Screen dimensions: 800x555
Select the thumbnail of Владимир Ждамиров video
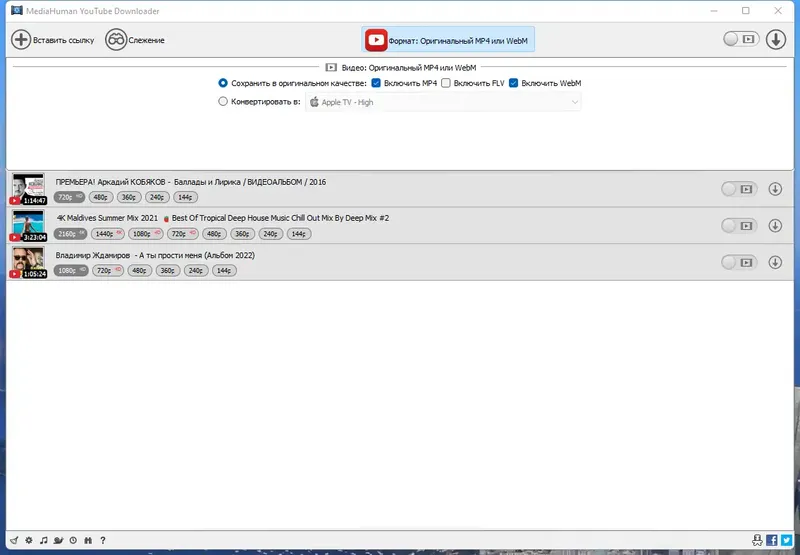pos(29,262)
